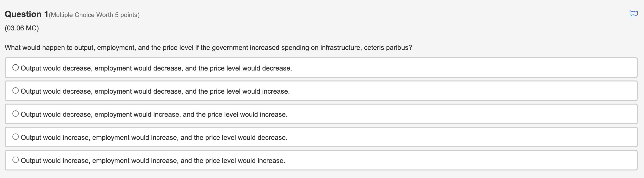Select radio button for all three decreasing
The width and height of the screenshot is (644, 178).
[x=16, y=67]
